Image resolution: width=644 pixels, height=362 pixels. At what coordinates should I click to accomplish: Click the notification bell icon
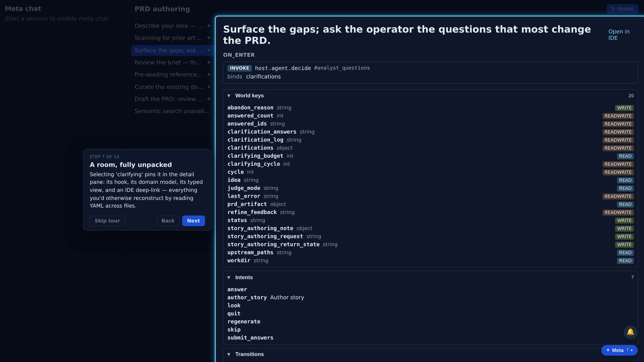[x=630, y=332]
